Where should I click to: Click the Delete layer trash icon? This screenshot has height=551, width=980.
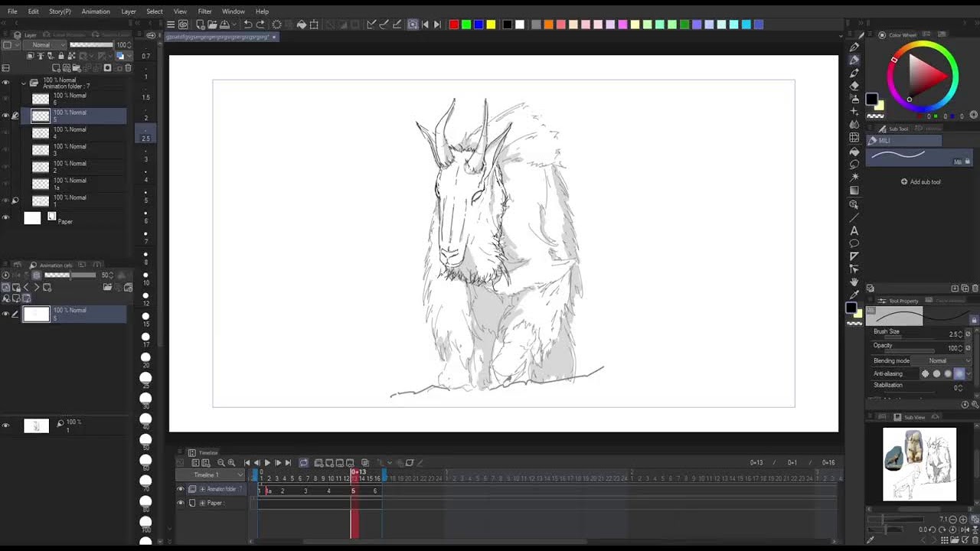tap(128, 68)
